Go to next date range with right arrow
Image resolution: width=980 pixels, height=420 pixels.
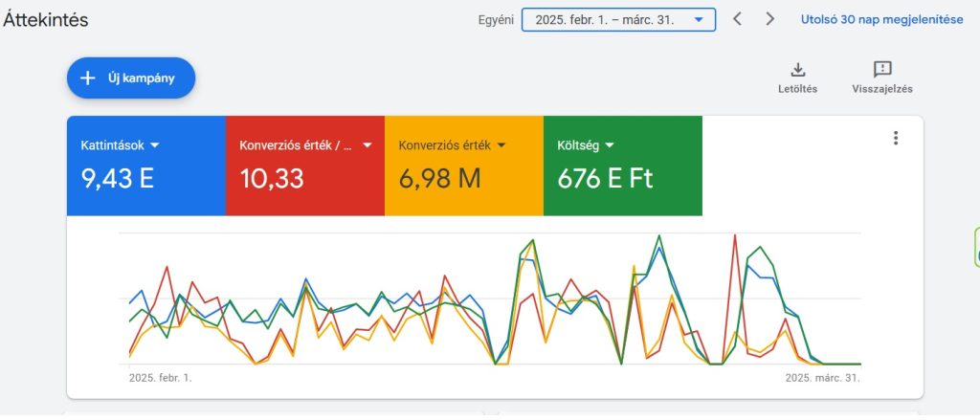(770, 19)
